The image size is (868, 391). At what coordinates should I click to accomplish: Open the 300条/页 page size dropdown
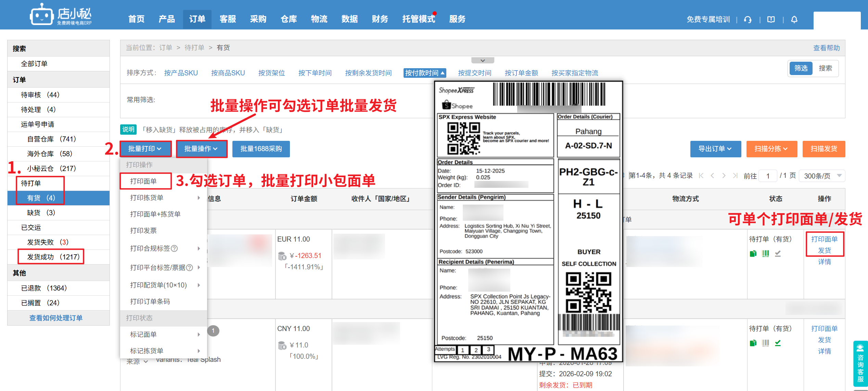[822, 176]
